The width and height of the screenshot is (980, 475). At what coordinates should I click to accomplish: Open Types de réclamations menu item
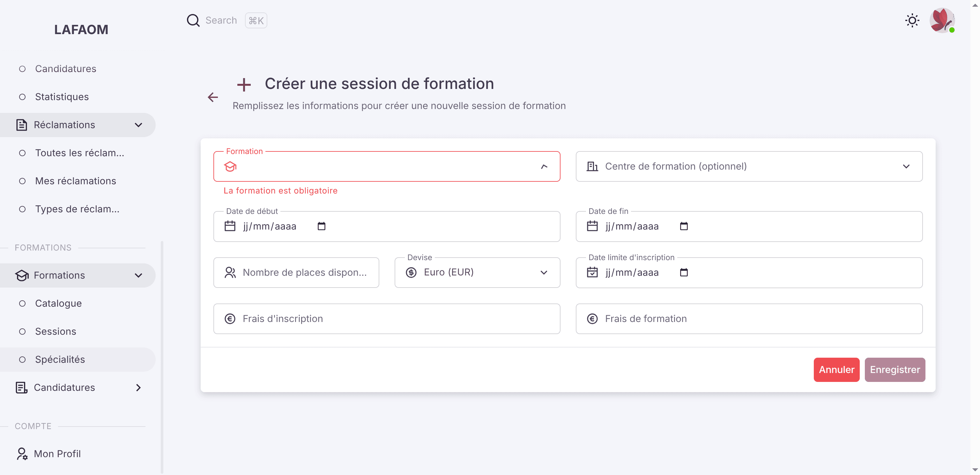coord(78,209)
